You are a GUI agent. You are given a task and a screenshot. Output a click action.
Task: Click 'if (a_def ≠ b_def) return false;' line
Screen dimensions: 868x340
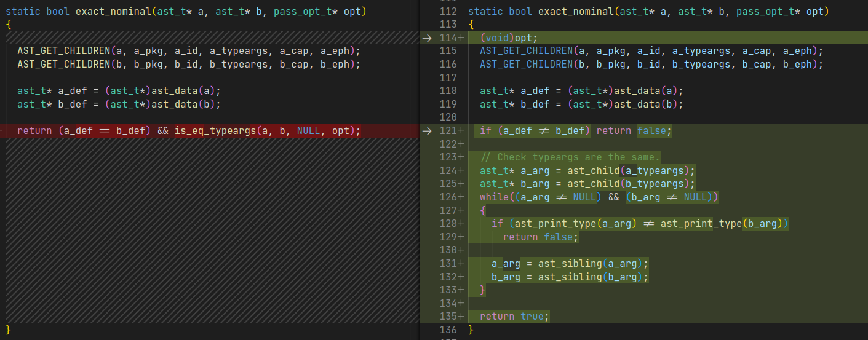click(576, 131)
